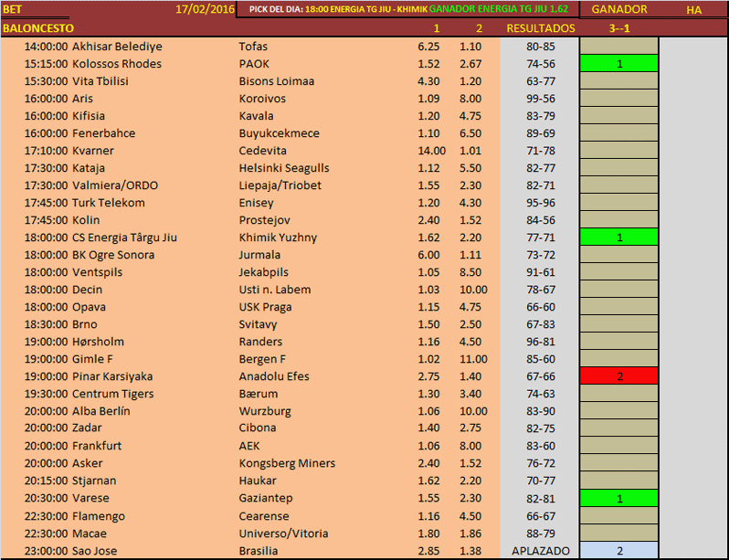
Task: Select result 95-96 for Turk Telekom
Action: pos(540,203)
